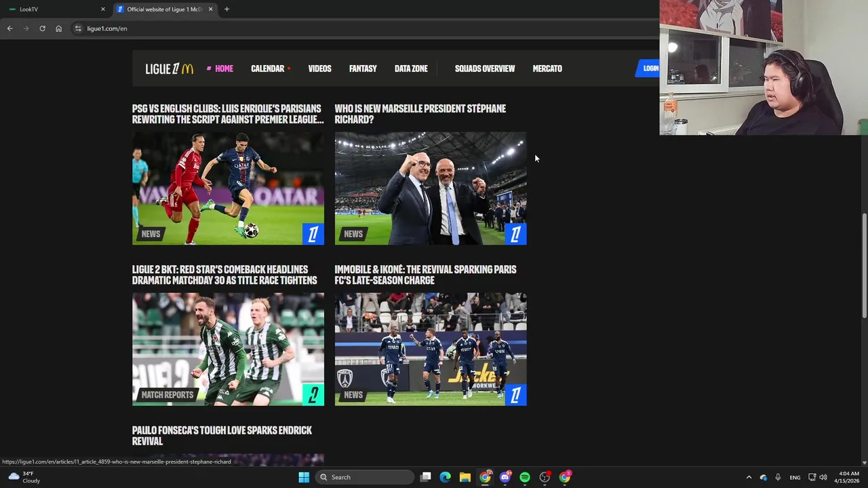The width and height of the screenshot is (868, 488).
Task: Click the PSG versus Liverpool match thumbnail
Action: [x=228, y=188]
